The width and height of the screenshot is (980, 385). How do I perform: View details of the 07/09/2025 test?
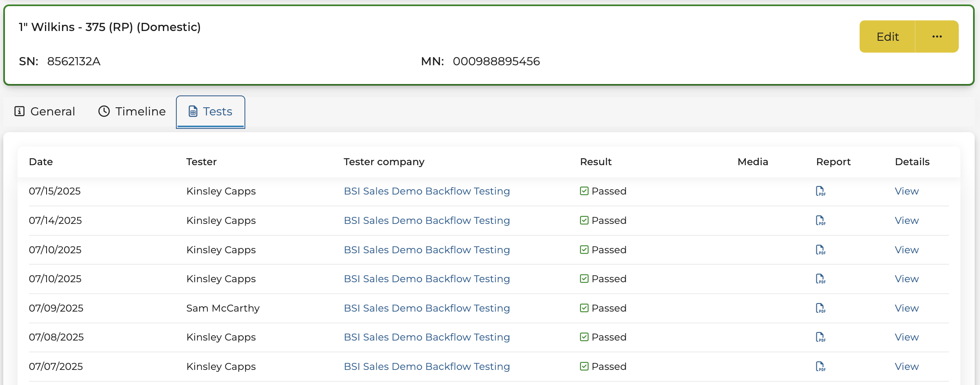click(907, 308)
